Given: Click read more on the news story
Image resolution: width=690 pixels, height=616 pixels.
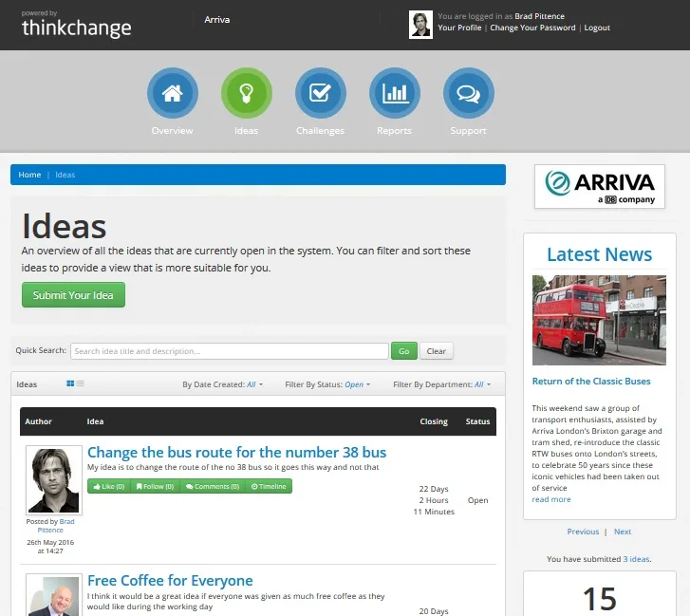Looking at the screenshot, I should coord(550,499).
